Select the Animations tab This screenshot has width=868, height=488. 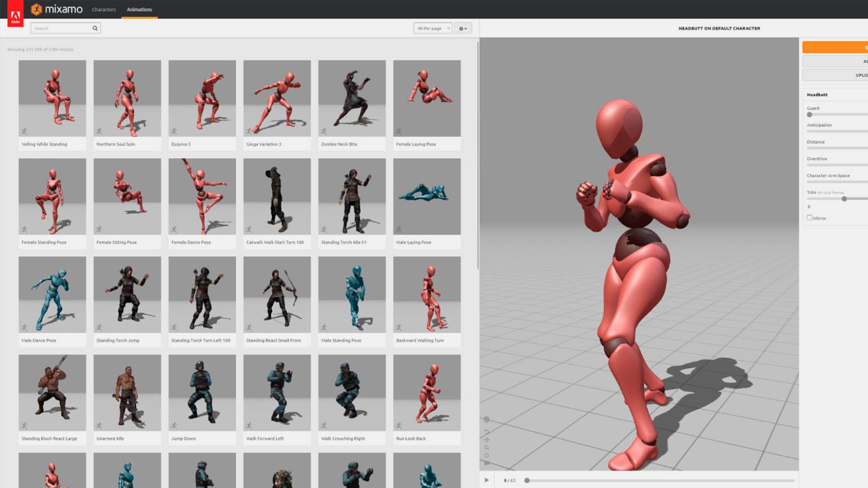coord(139,10)
